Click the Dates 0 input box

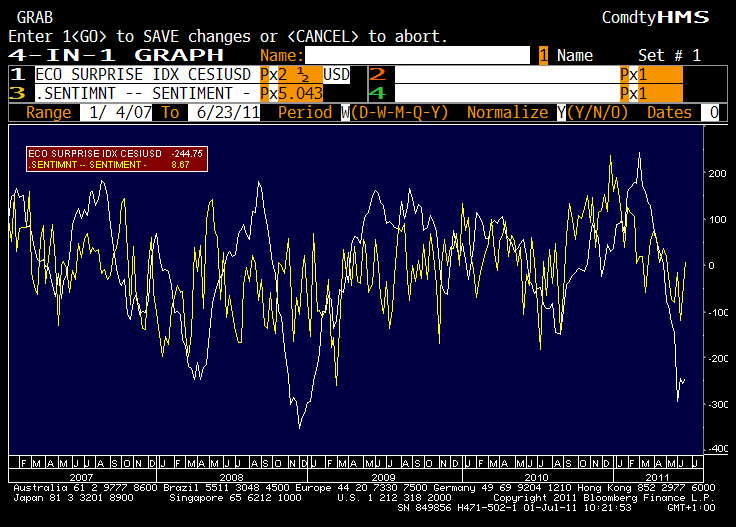[712, 113]
